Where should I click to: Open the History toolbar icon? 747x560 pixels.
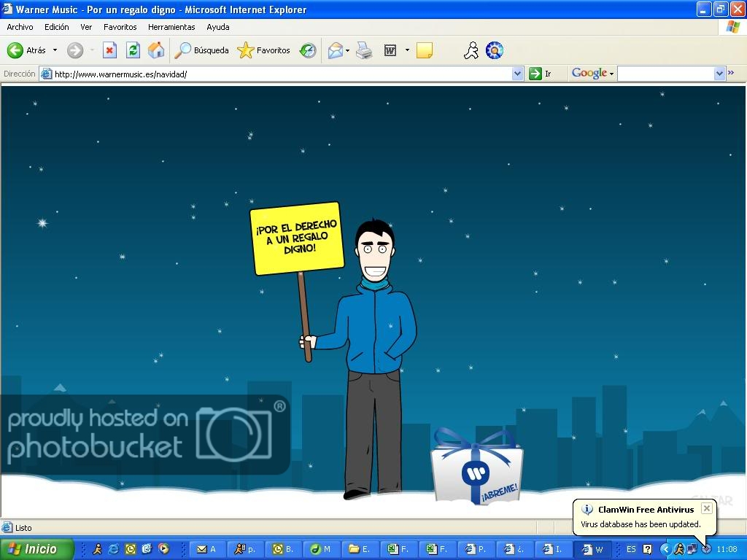pyautogui.click(x=309, y=50)
